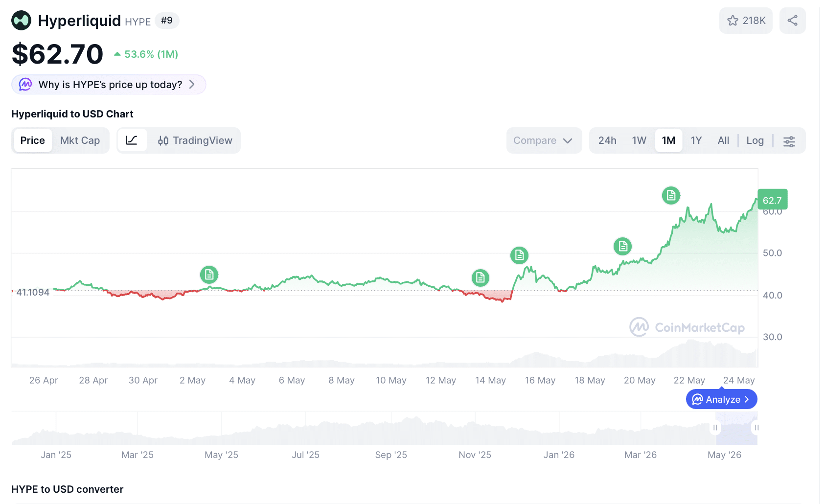Image resolution: width=825 pixels, height=504 pixels.
Task: Click the Hyperliquid logo icon
Action: [x=21, y=21]
